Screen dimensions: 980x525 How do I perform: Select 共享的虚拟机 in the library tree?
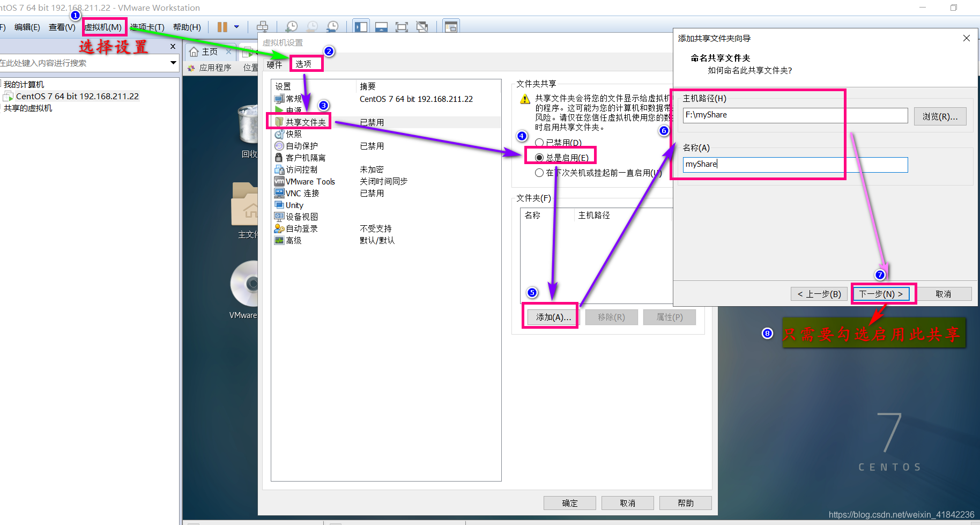[x=28, y=108]
